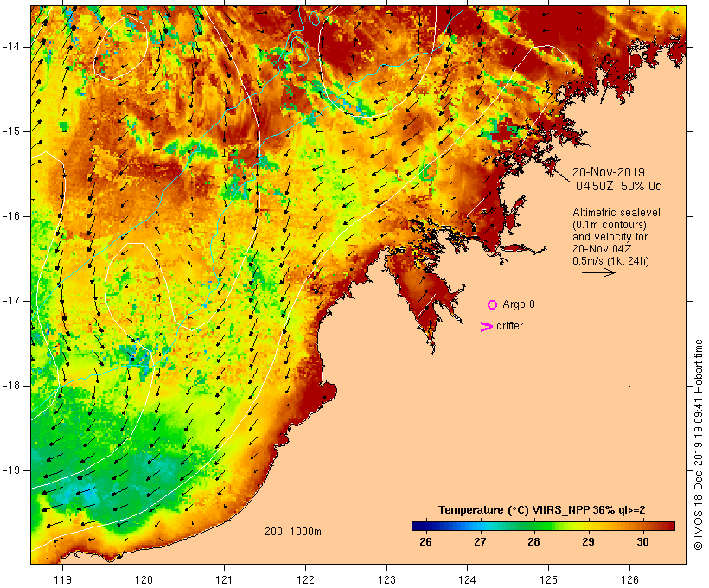Click the '27' colorbar tick value
Viewport: 709px width, 588px height.
pos(480,542)
